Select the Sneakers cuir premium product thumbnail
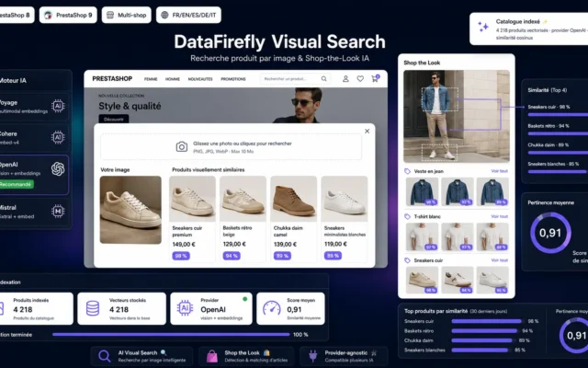 (x=192, y=199)
